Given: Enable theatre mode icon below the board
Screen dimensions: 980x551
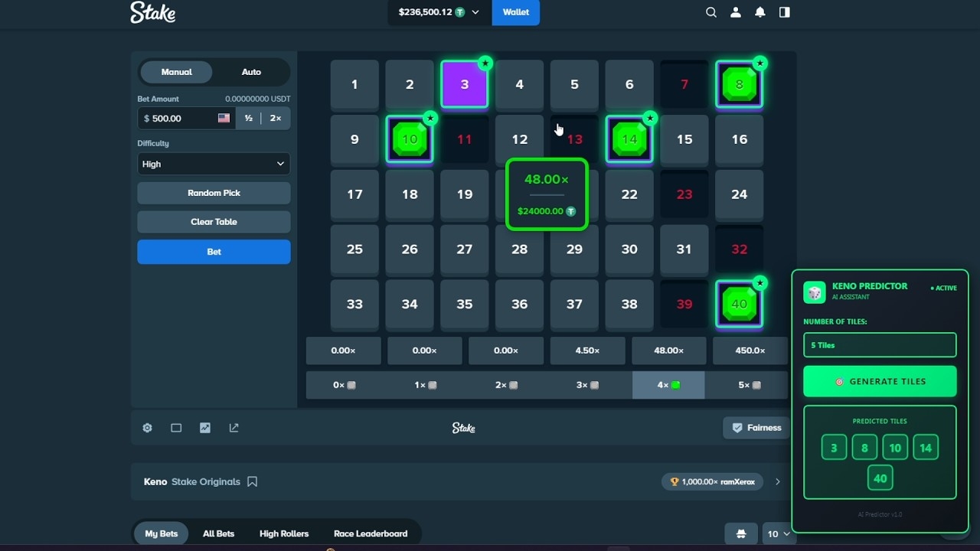Looking at the screenshot, I should click(176, 428).
